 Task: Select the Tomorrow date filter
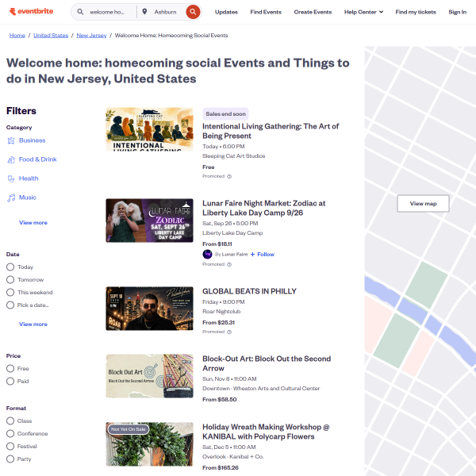tap(10, 279)
